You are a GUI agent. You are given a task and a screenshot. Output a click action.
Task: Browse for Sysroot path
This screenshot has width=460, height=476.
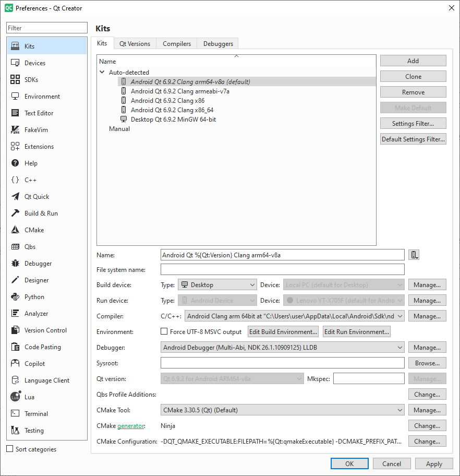(427, 363)
